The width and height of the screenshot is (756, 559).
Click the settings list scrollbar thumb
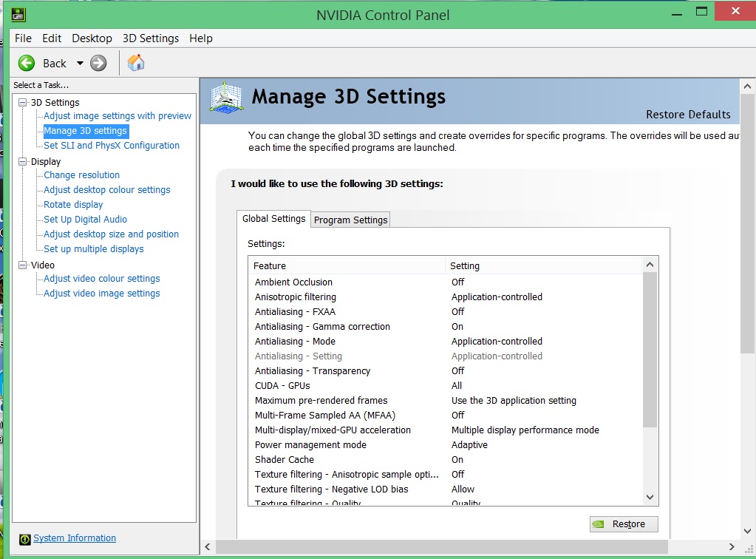(x=650, y=350)
